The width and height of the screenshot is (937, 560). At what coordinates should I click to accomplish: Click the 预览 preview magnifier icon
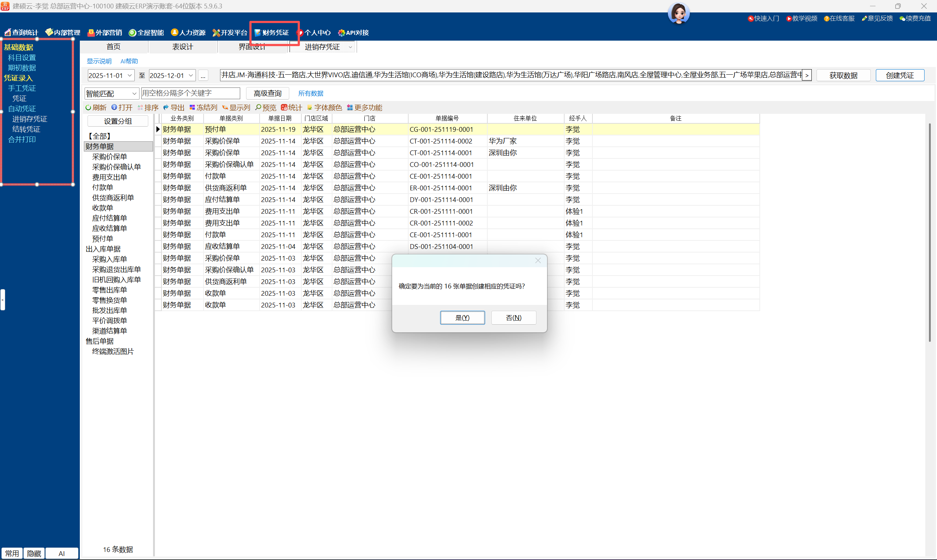pos(258,108)
